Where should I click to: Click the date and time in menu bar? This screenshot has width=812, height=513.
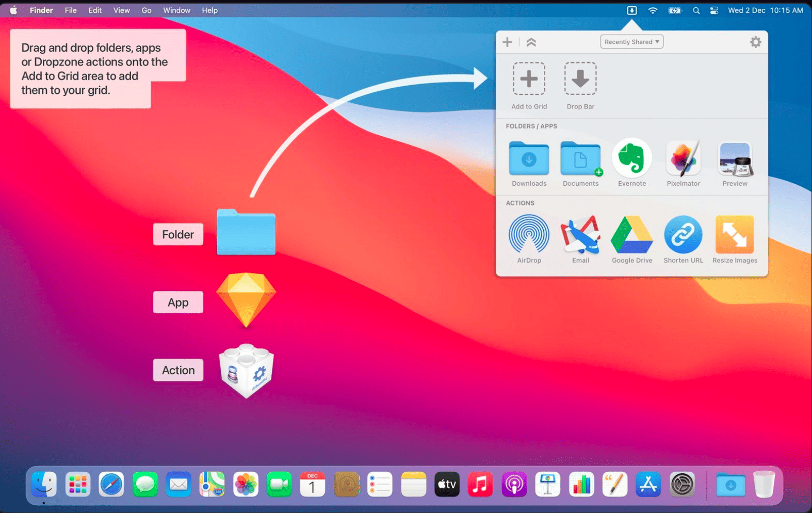click(766, 10)
